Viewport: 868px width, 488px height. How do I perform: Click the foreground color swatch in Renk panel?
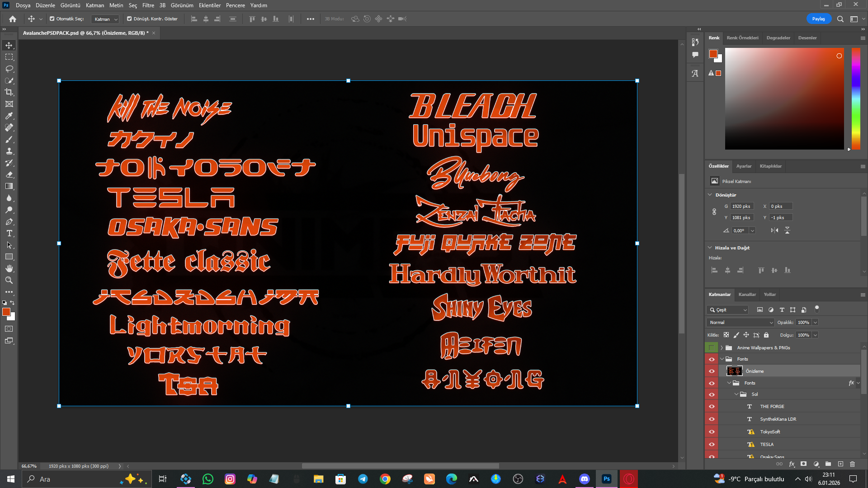click(713, 54)
